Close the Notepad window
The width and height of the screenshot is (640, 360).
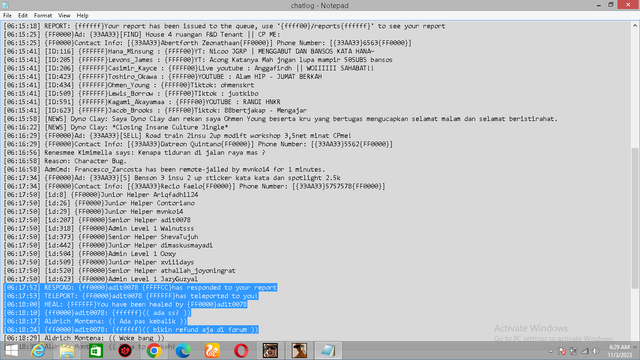pyautogui.click(x=629, y=5)
